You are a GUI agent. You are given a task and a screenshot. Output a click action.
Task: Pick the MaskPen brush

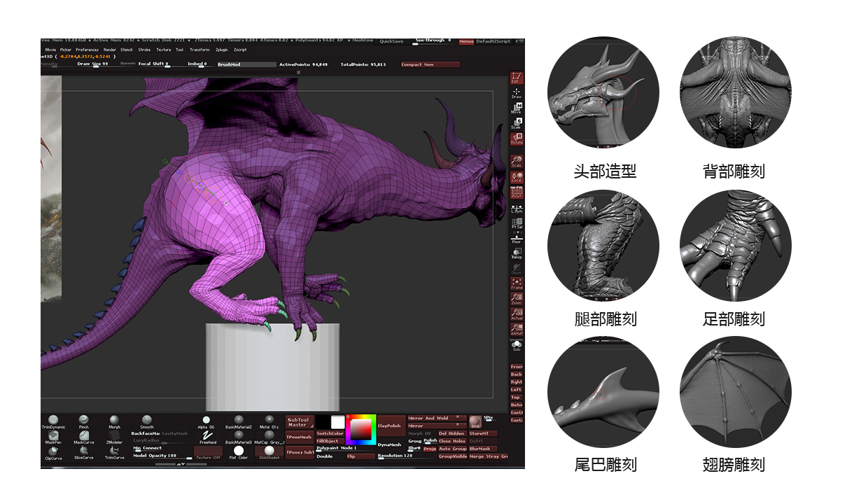[53, 437]
